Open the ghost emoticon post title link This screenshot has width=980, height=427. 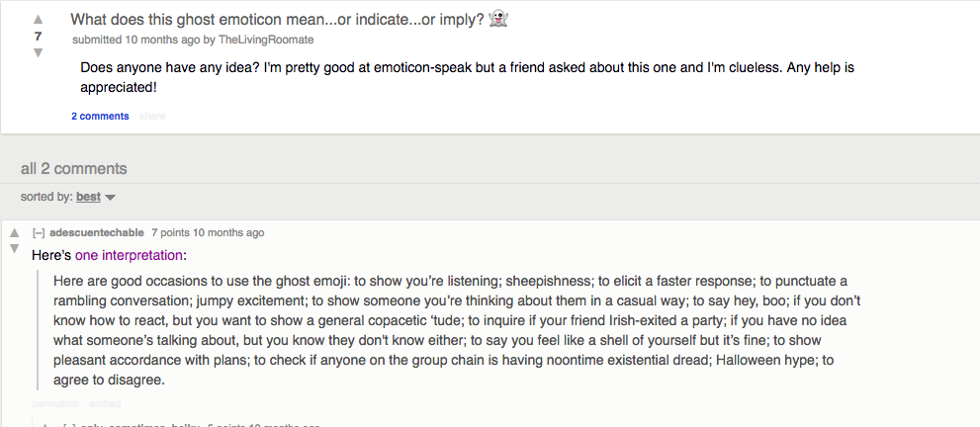pos(277,19)
